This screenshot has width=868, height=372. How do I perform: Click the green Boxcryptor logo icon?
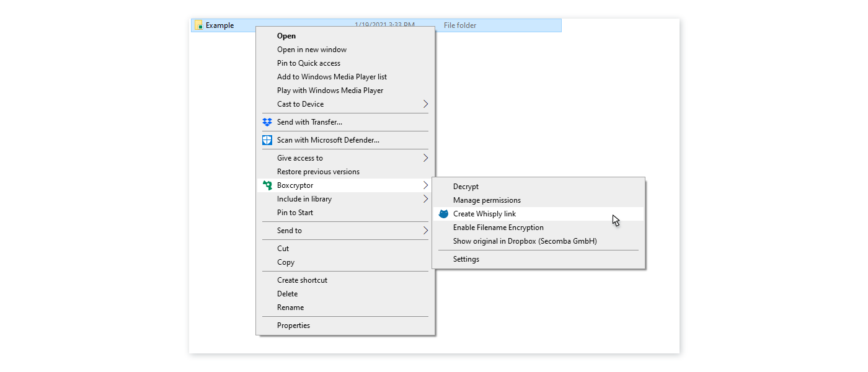coord(267,185)
